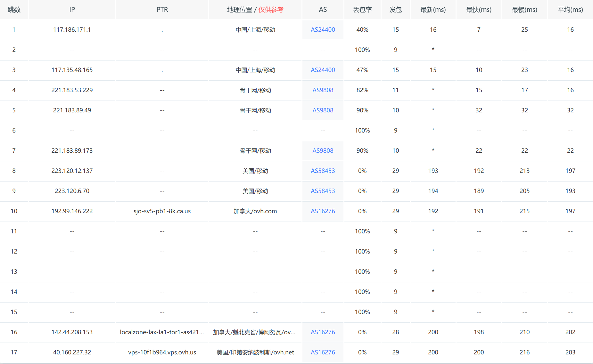The height and width of the screenshot is (364, 593).
Task: Select the PTR sjo-sv5-pb1-8k.ca.us
Action: [162, 211]
